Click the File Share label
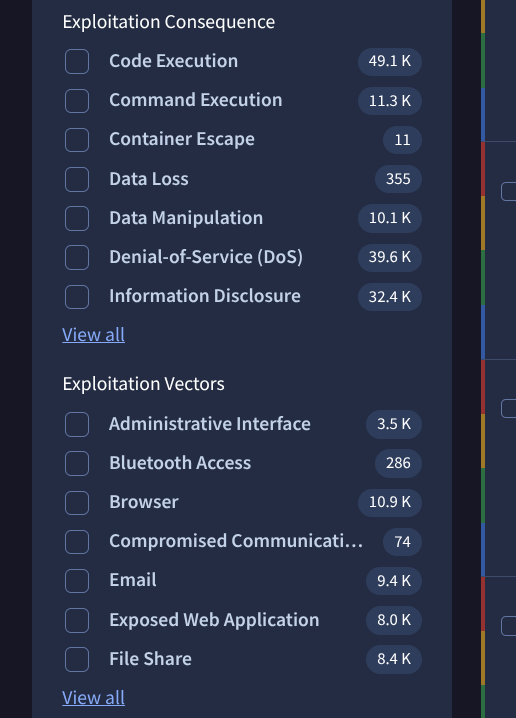 click(150, 659)
